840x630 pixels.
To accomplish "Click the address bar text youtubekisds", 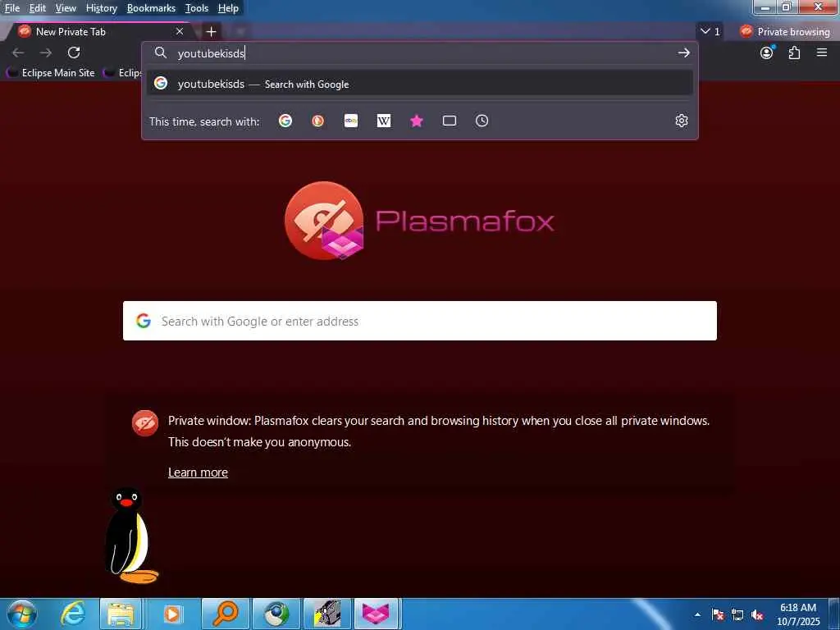I will point(211,53).
